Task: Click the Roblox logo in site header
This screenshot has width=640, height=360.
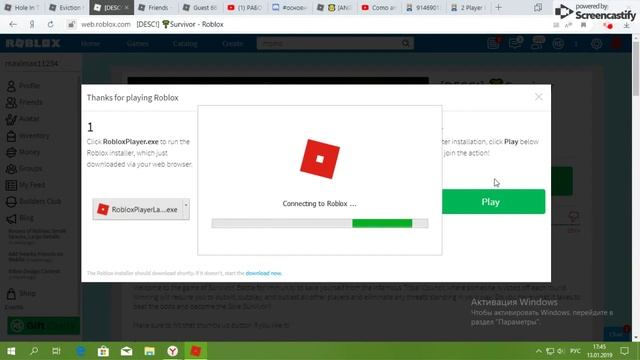Action: (33, 43)
